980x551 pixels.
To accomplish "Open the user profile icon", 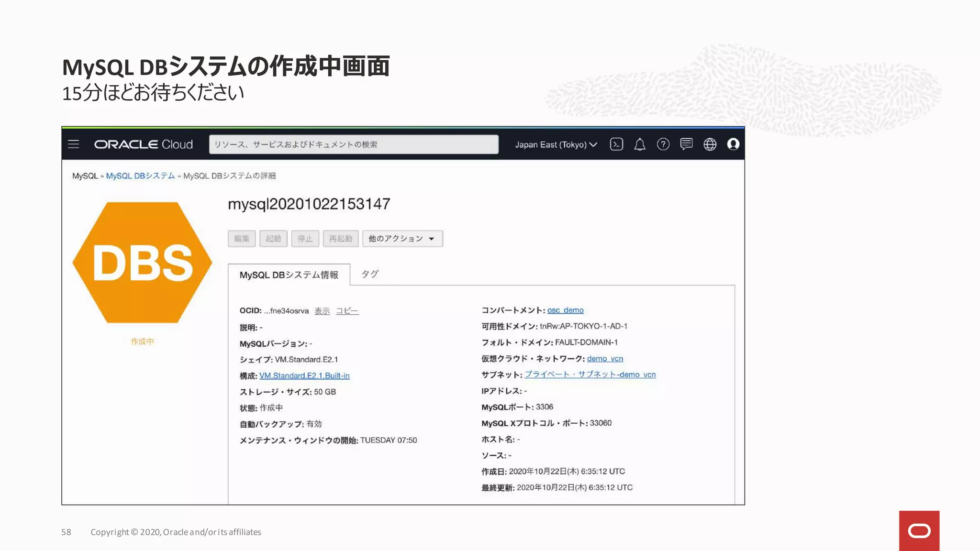I will 733,144.
